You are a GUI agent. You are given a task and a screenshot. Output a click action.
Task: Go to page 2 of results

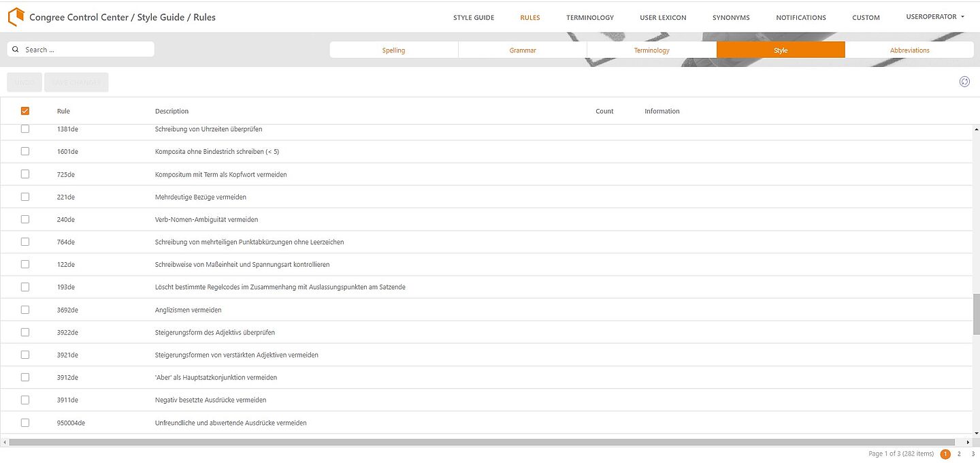tap(959, 453)
